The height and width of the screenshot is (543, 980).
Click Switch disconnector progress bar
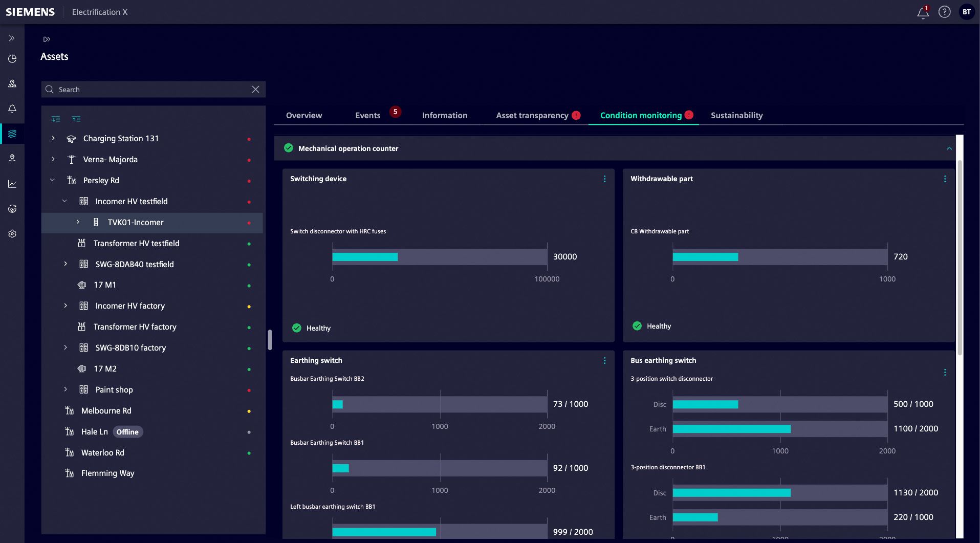[x=440, y=257]
